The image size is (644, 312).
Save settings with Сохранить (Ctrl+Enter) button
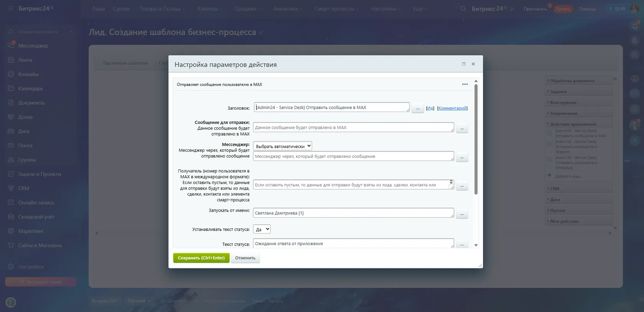201,258
